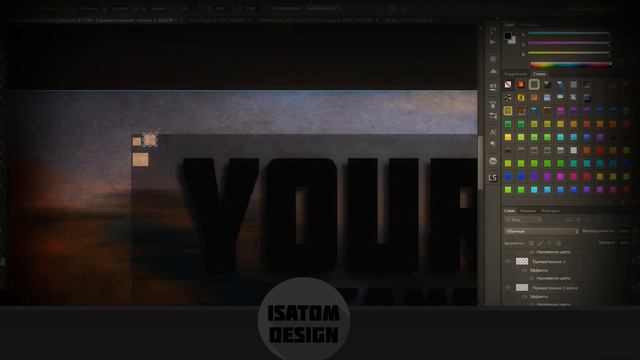Switch to the Слои tab
Screen dimensions: 640x360
pos(509,211)
